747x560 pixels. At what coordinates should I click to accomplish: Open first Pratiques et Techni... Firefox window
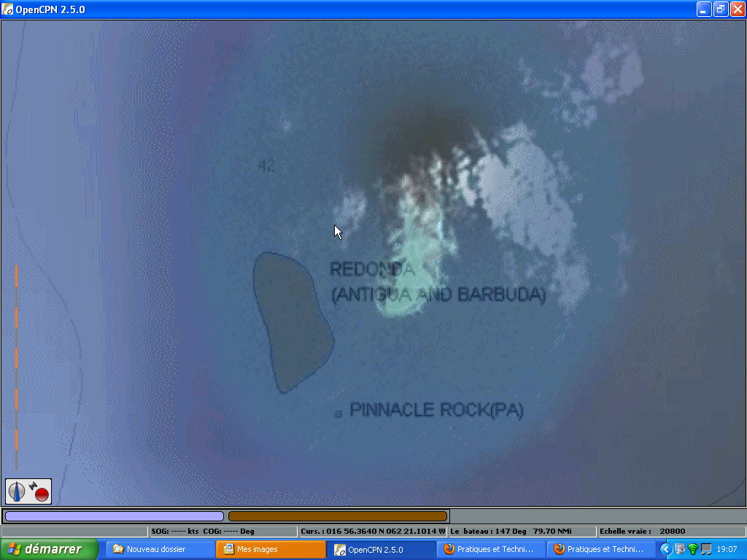click(x=491, y=549)
